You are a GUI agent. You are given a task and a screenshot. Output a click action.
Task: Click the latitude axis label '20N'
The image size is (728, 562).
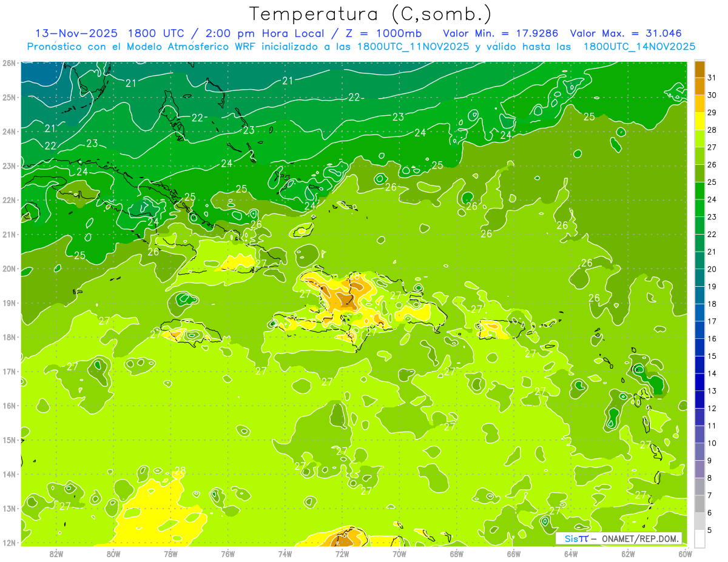[8, 269]
